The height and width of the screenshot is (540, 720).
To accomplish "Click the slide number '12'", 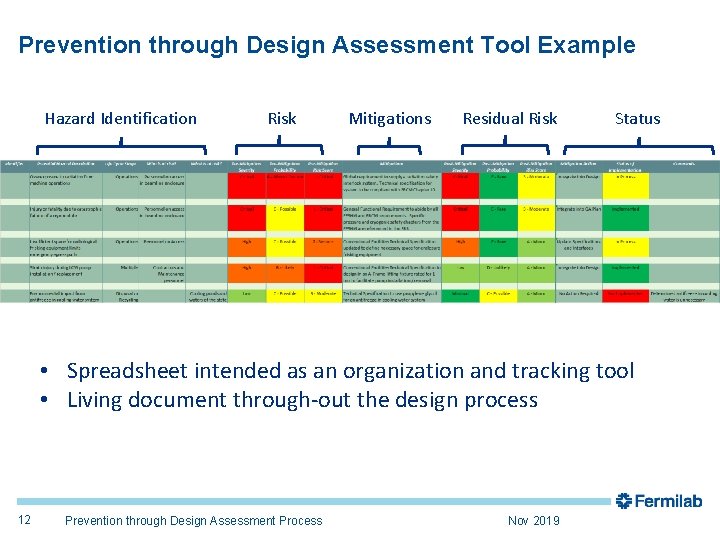I will point(24,520).
